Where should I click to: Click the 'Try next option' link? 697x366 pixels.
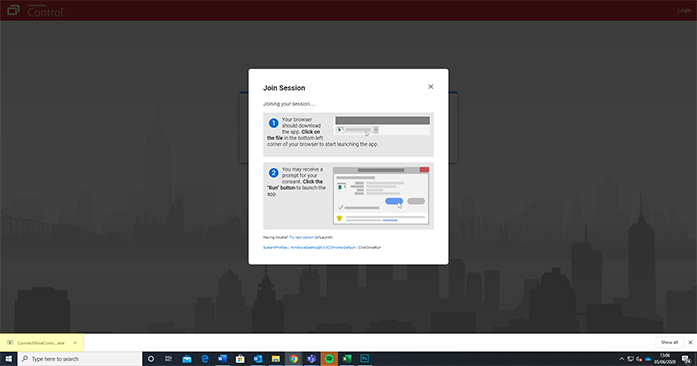[301, 237]
